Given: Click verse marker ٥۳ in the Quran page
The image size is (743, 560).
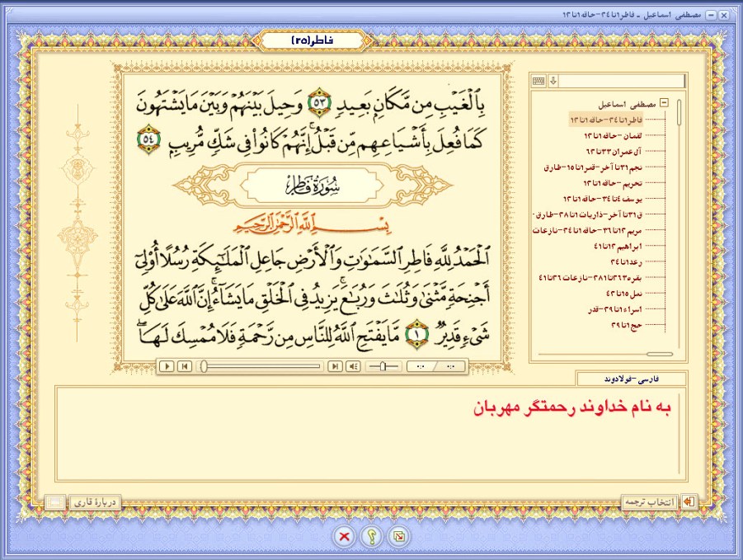Looking at the screenshot, I should tap(320, 103).
